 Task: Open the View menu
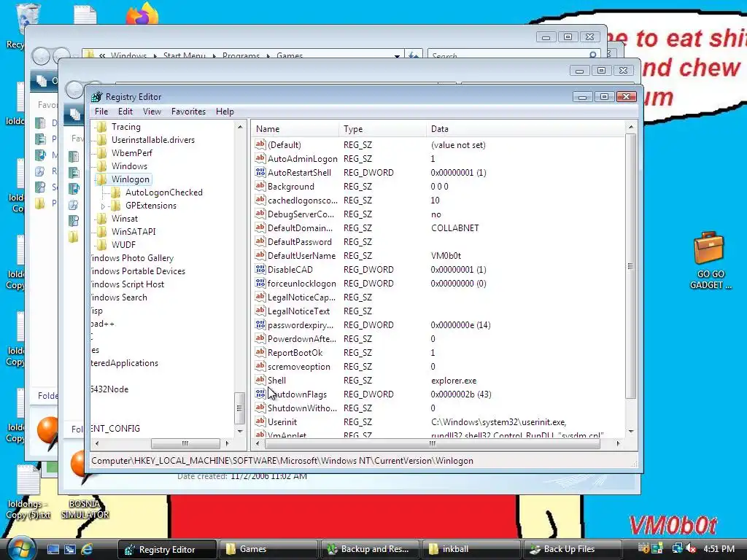coord(152,112)
